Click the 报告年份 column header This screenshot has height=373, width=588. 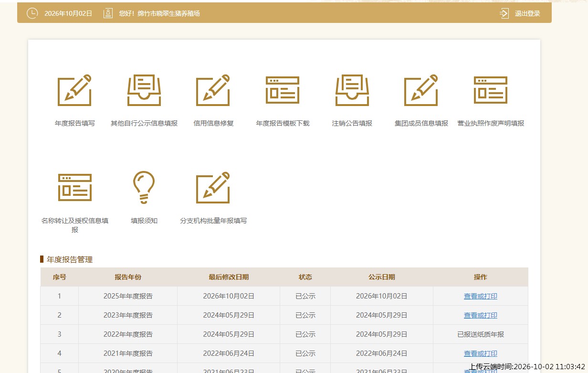click(128, 277)
